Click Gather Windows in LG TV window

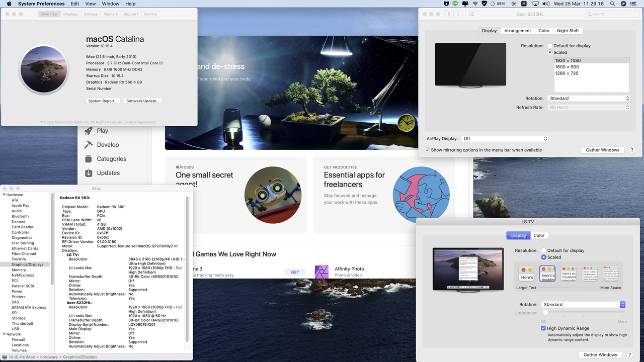(x=600, y=355)
